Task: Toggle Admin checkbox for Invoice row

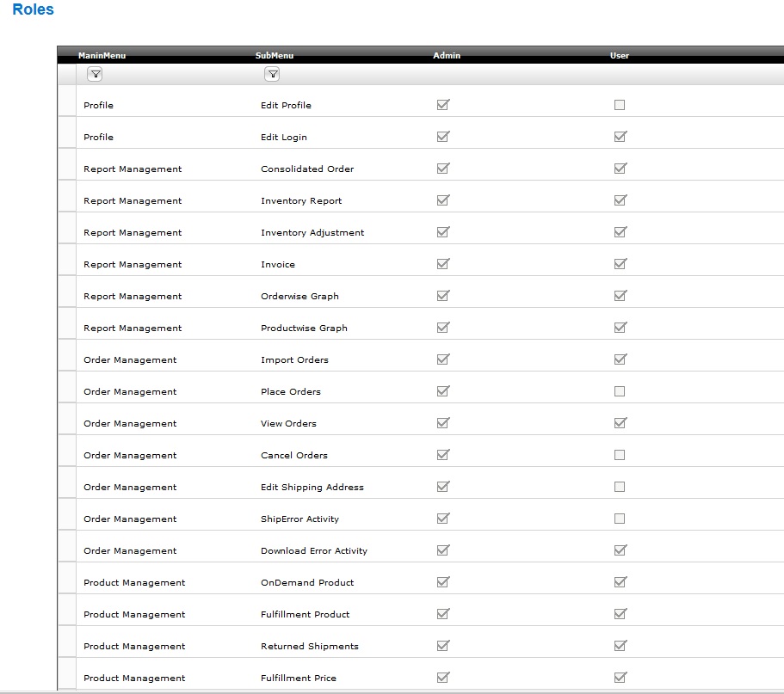Action: (x=443, y=264)
